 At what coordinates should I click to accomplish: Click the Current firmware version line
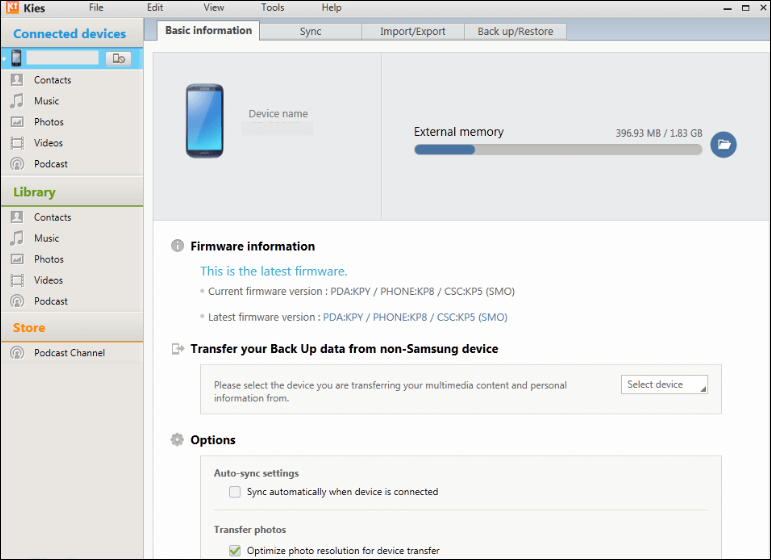pyautogui.click(x=361, y=291)
